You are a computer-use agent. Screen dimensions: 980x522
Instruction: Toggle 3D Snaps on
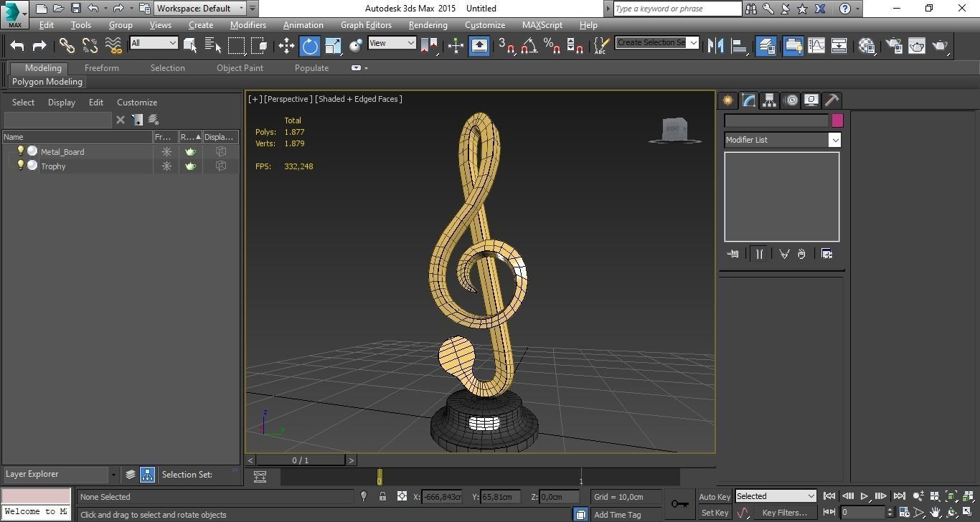[x=506, y=45]
